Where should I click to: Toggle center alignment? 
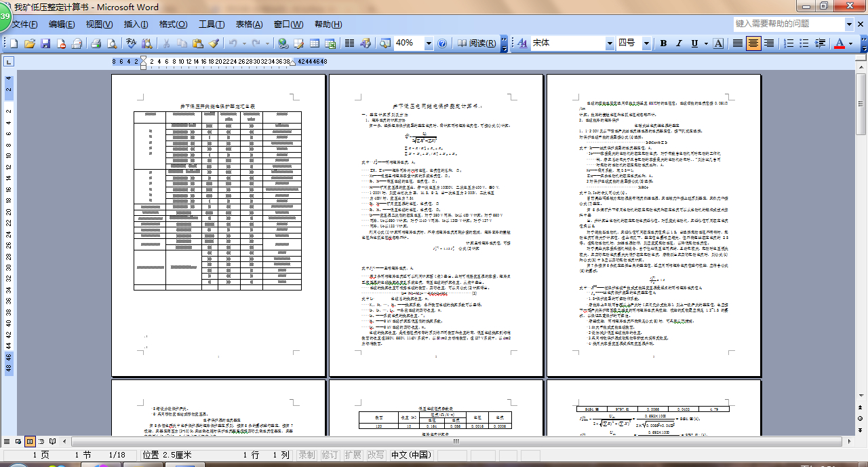click(x=753, y=43)
